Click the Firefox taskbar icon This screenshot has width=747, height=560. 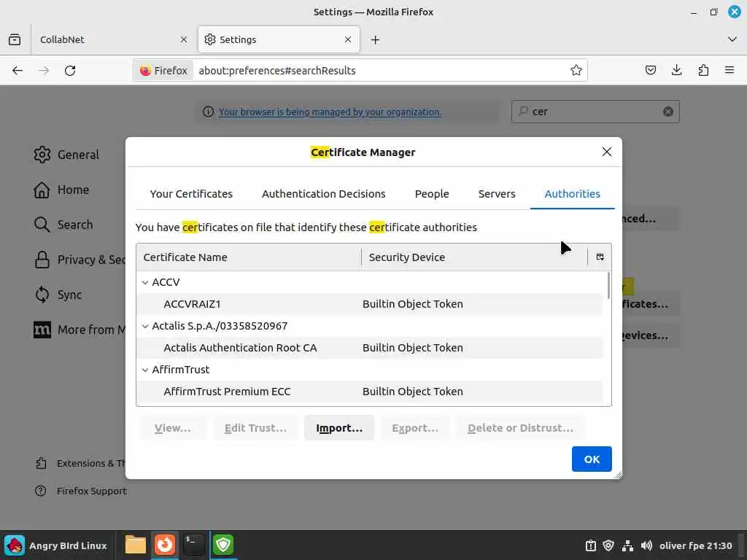click(x=165, y=545)
